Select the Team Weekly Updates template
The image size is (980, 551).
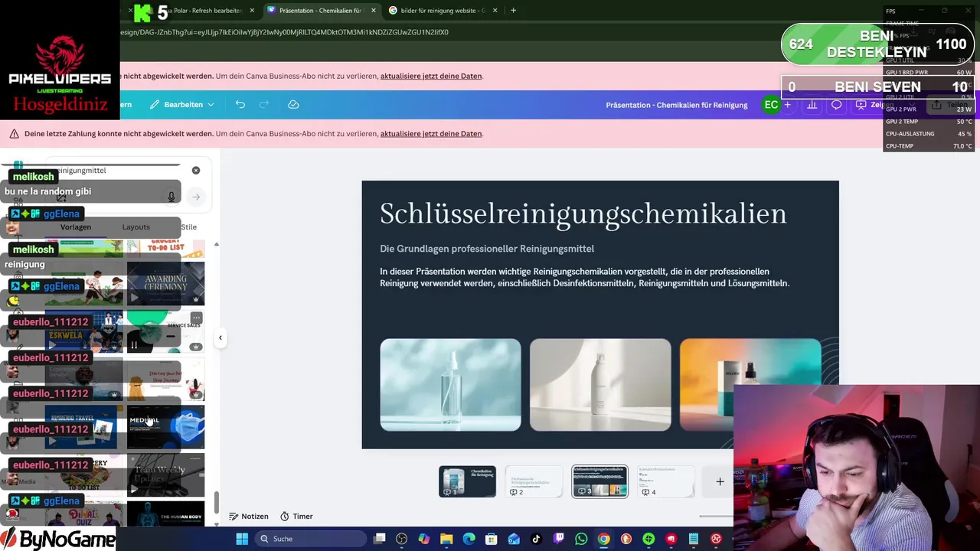click(165, 474)
